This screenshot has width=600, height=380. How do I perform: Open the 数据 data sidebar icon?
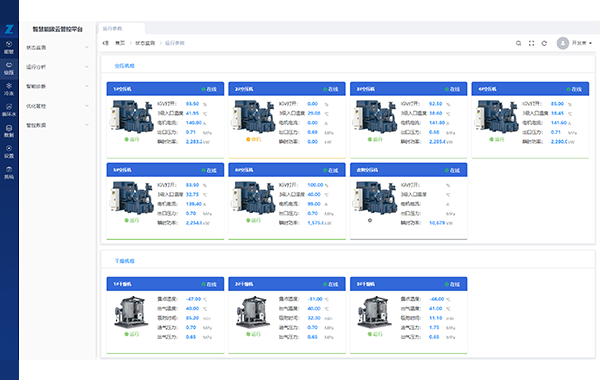coord(9,131)
